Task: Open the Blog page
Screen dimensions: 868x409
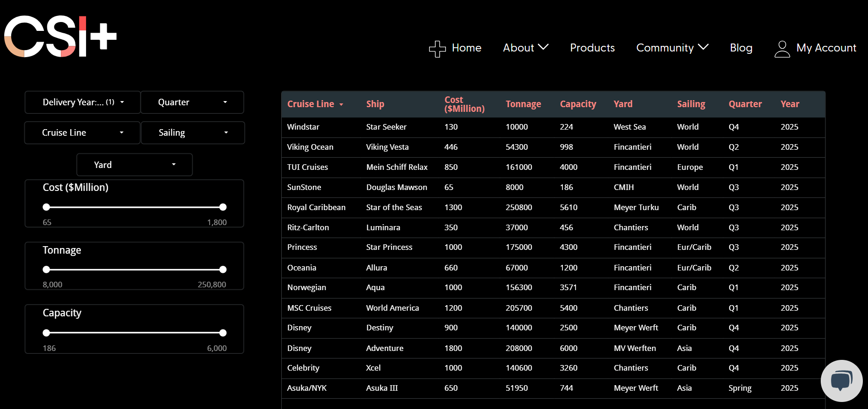Action: [x=741, y=48]
